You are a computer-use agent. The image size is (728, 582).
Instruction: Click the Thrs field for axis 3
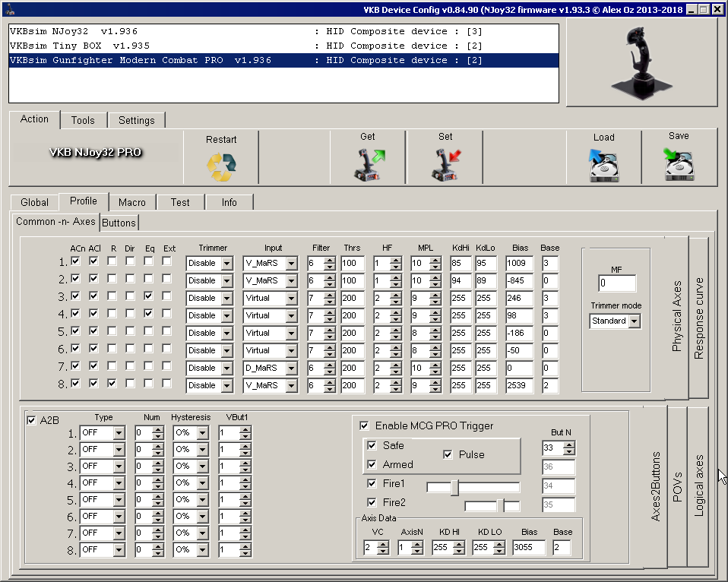point(353,298)
